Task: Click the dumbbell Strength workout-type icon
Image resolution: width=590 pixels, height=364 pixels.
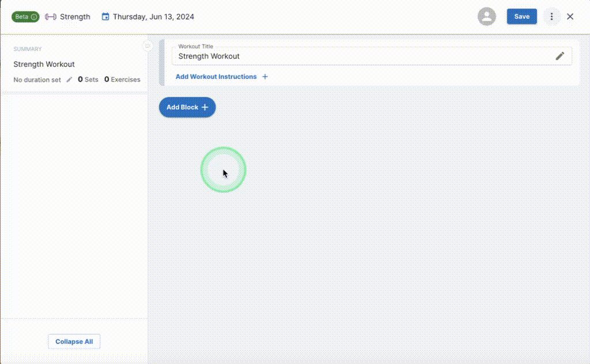Action: click(x=51, y=17)
